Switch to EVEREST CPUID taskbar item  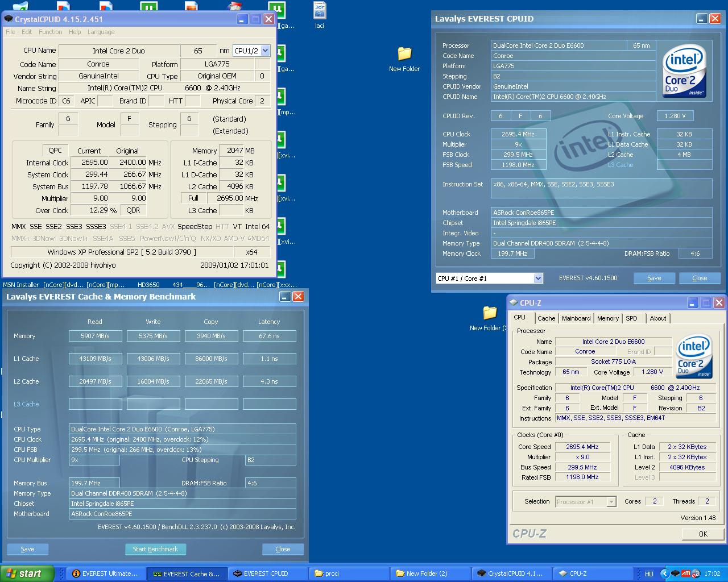coord(267,574)
